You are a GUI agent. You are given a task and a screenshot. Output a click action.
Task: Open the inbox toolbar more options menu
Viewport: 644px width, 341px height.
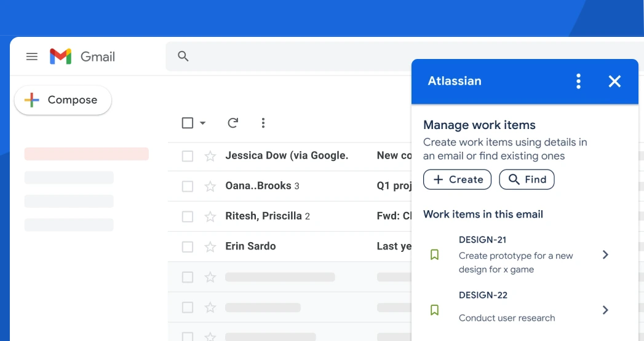(263, 123)
